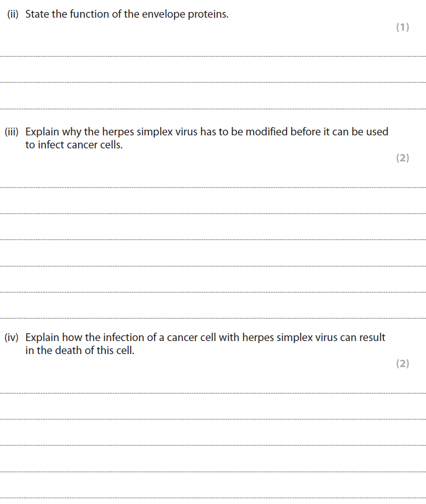Click the last answer line under question (iv)
The height and width of the screenshot is (504, 426).
tap(213, 497)
